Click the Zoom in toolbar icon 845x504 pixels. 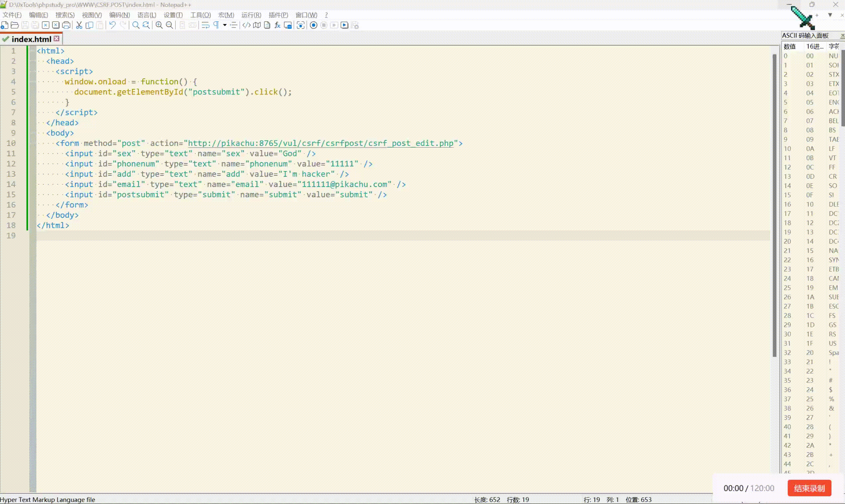159,25
